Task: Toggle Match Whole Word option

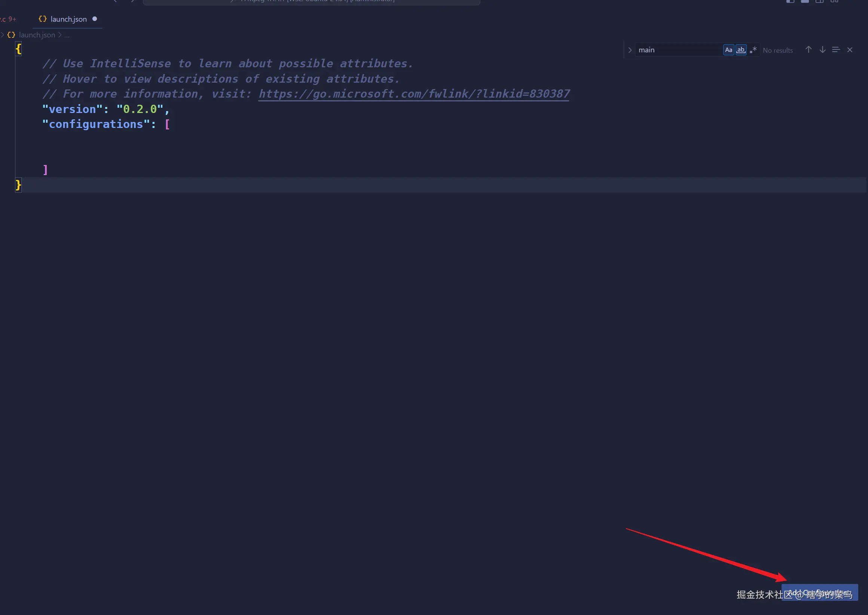Action: click(741, 50)
